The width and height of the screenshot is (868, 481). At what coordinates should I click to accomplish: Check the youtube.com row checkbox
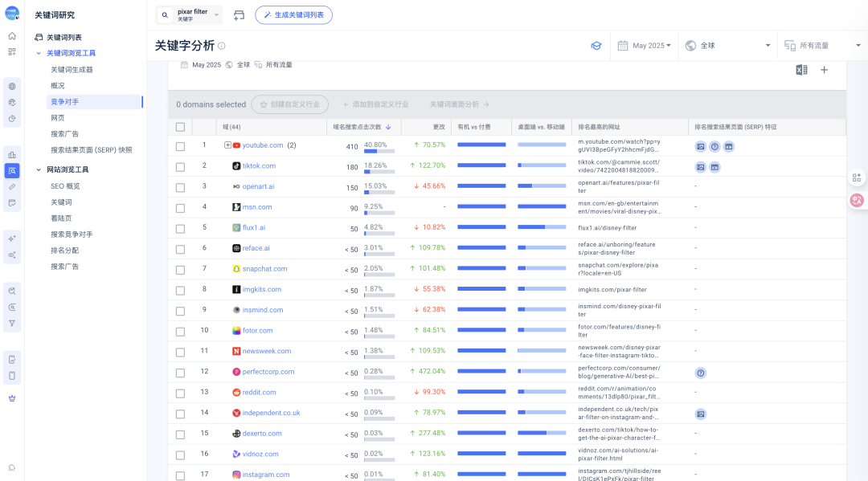[x=181, y=146]
